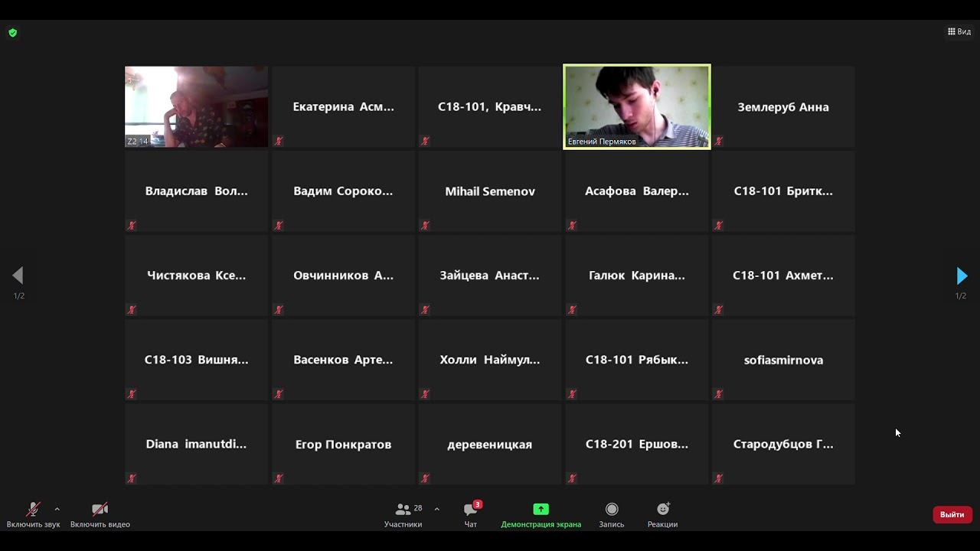Click muted mic icon on деревеницкая tile
This screenshot has width=980, height=551.
tap(425, 478)
